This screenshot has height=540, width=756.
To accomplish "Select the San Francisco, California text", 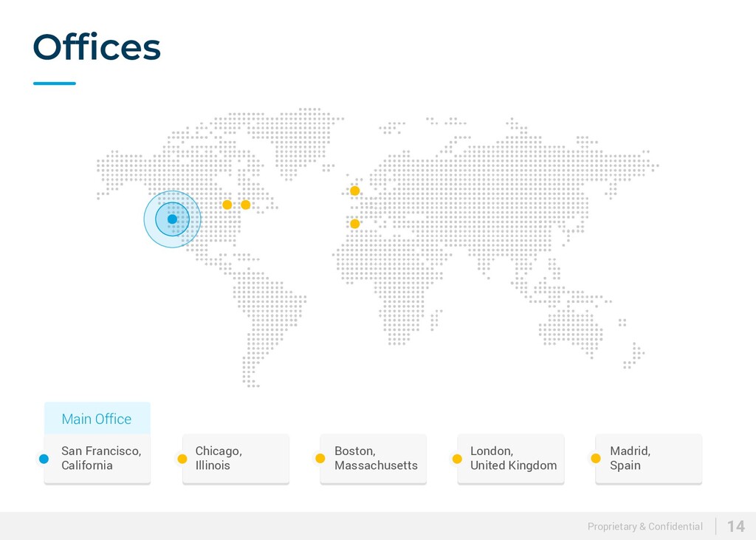I will tap(101, 458).
